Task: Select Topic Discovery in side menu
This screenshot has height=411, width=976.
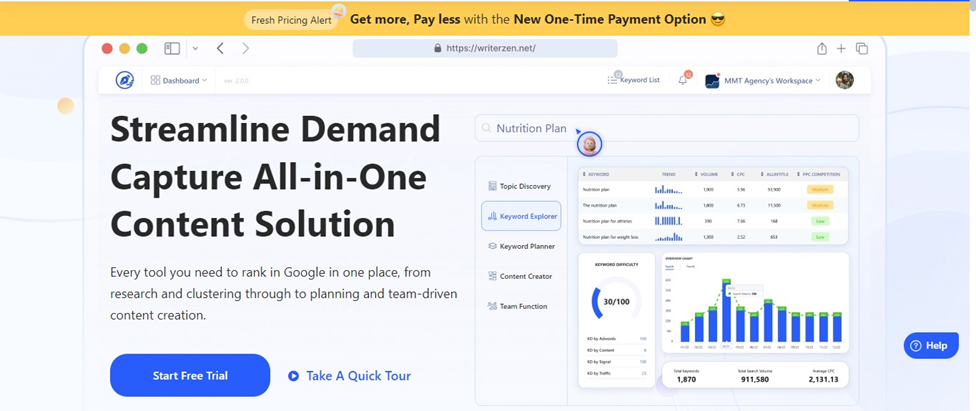Action: pyautogui.click(x=519, y=186)
